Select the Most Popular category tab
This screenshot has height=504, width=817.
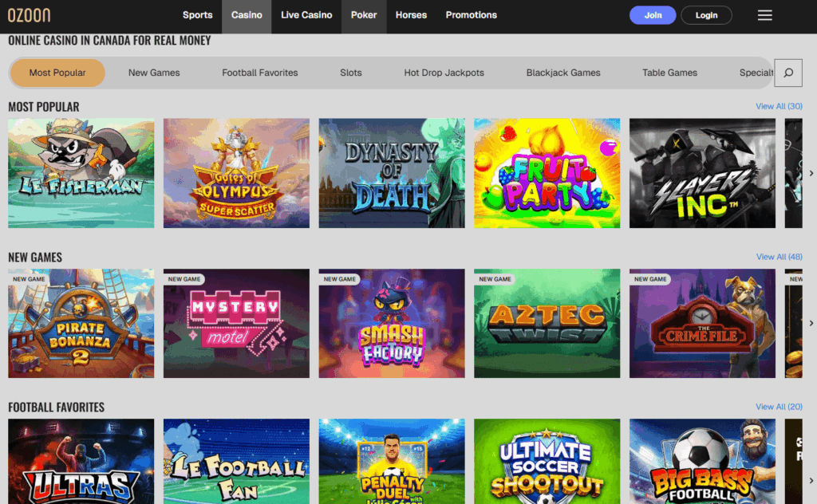57,73
